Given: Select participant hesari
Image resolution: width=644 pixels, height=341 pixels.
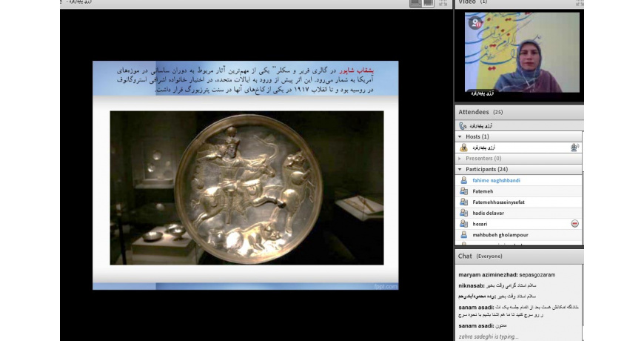Looking at the screenshot, I should click(518, 224).
